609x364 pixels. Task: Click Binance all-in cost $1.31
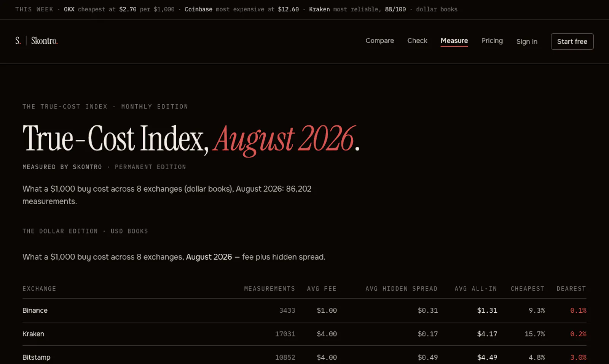point(487,310)
